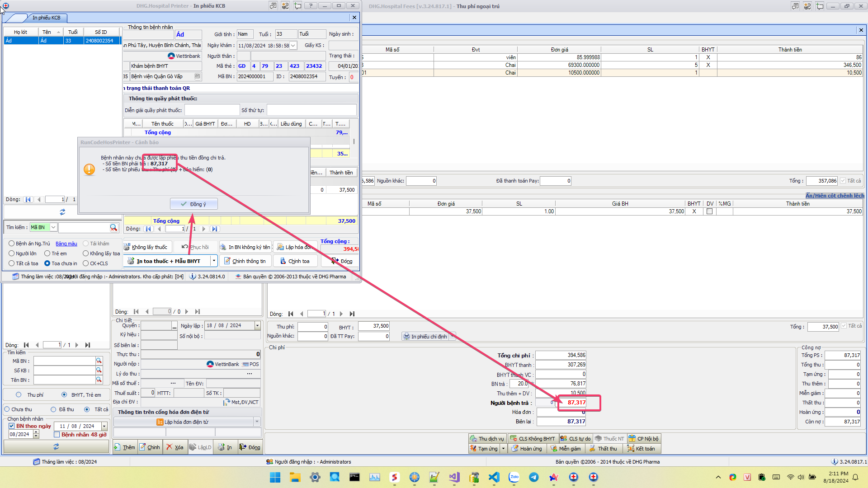Select the Tất cả toa radio option
Screen dimensions: 868x488
[x=12, y=263]
